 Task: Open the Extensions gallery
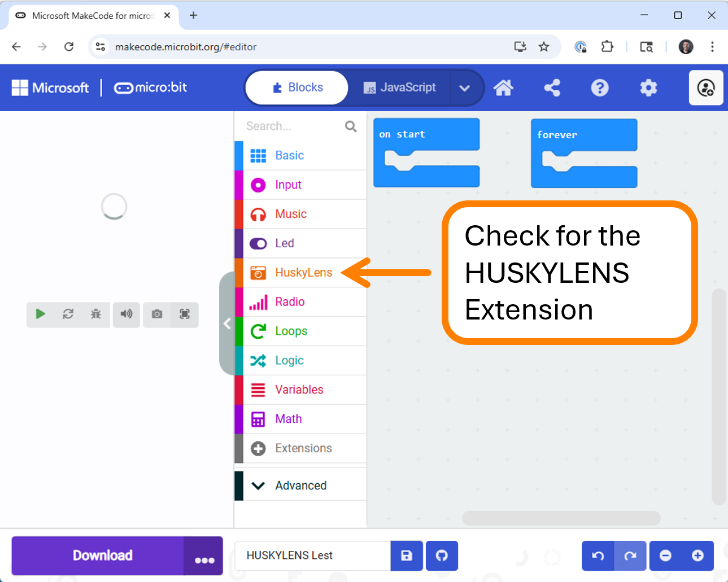300,449
